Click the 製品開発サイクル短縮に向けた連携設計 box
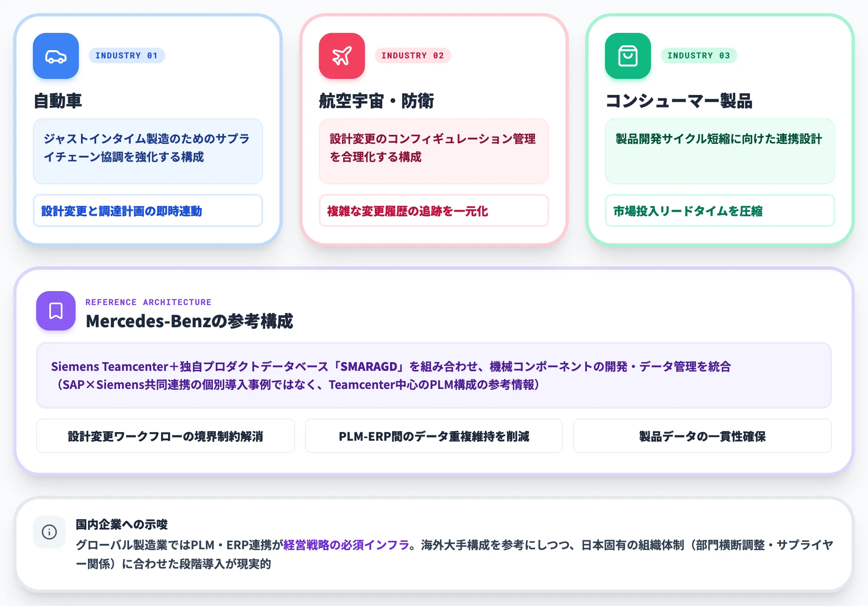 [x=720, y=151]
